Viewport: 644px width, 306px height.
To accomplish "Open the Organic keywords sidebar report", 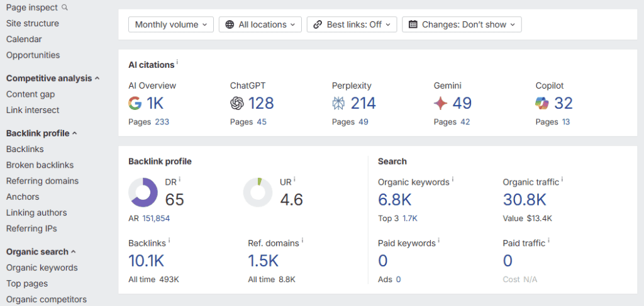I will [42, 268].
